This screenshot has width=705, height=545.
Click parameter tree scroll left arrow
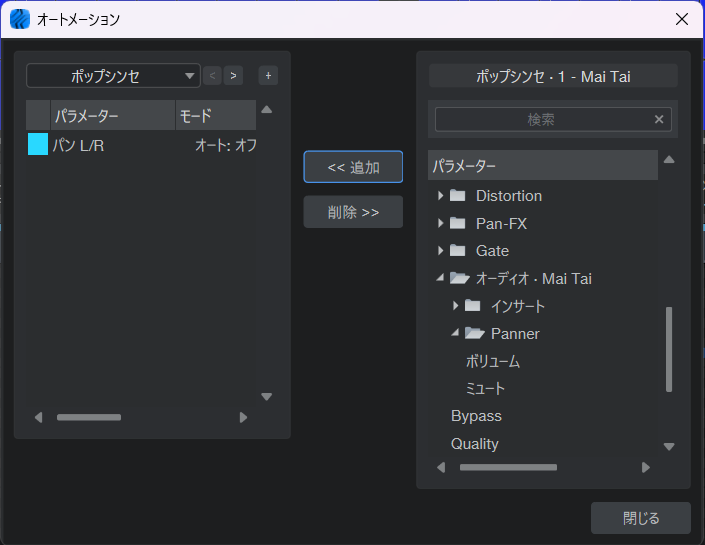click(441, 467)
